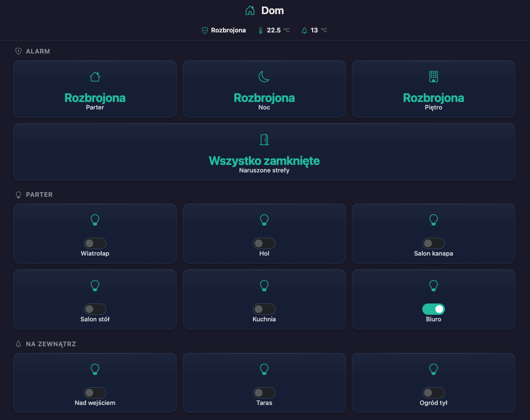Viewport: 530px width, 420px height.
Task: Click the Taras light bulb icon
Action: pyautogui.click(x=264, y=369)
